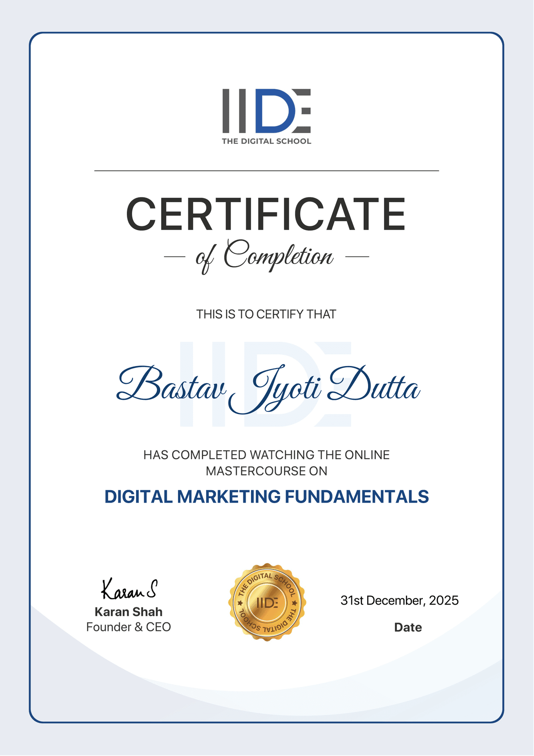Click the "Date" label
Screen dimensions: 534x756
pyautogui.click(x=408, y=627)
